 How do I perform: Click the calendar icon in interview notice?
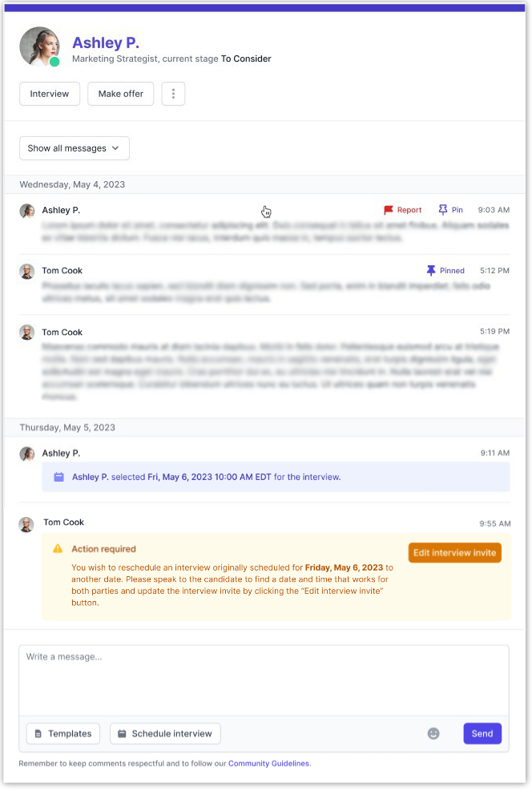tap(58, 477)
